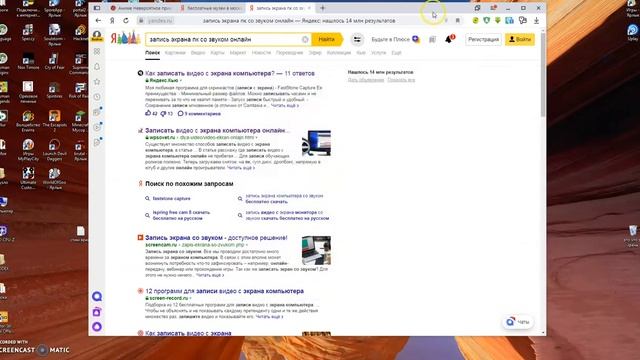Bookmark the page with the address bar bookmark icon
Viewport: 640px width, 360px height.
coord(458,20)
